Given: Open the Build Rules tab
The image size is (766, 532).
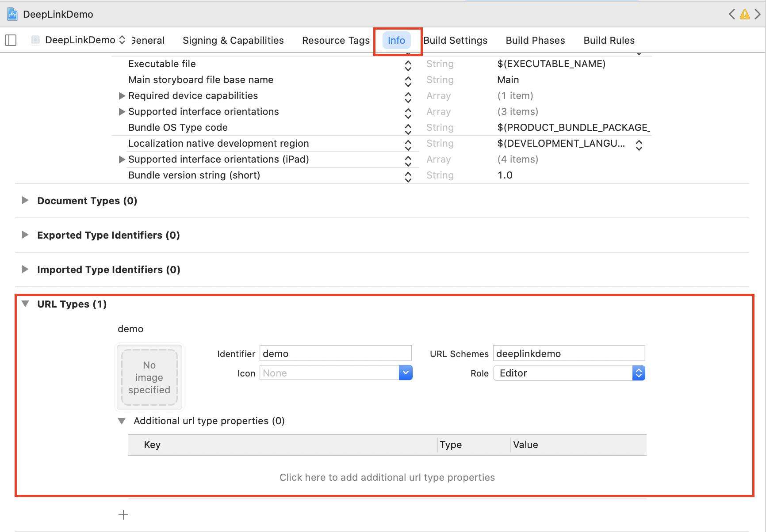Looking at the screenshot, I should 609,40.
